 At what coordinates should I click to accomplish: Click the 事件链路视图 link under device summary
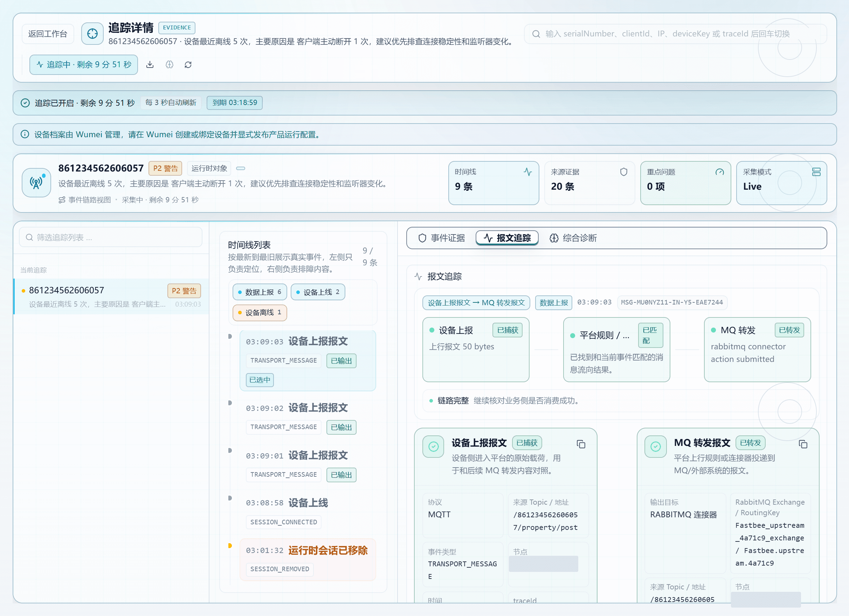pyautogui.click(x=85, y=200)
